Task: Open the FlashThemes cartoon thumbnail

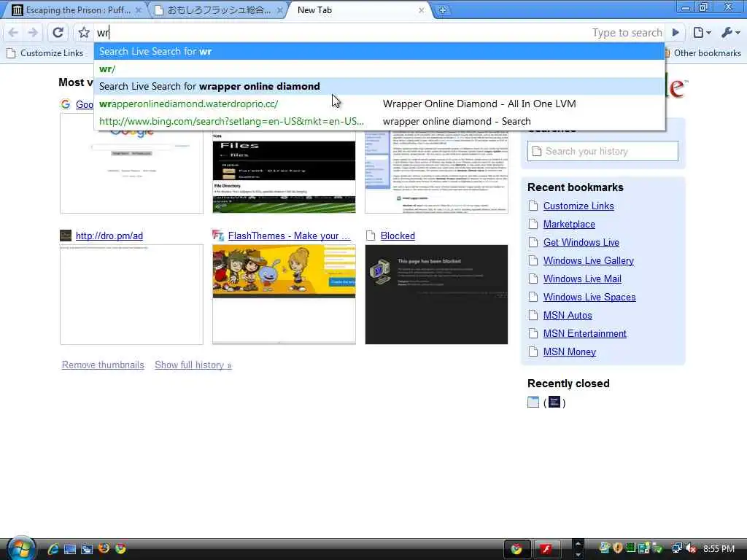Action: (x=284, y=295)
